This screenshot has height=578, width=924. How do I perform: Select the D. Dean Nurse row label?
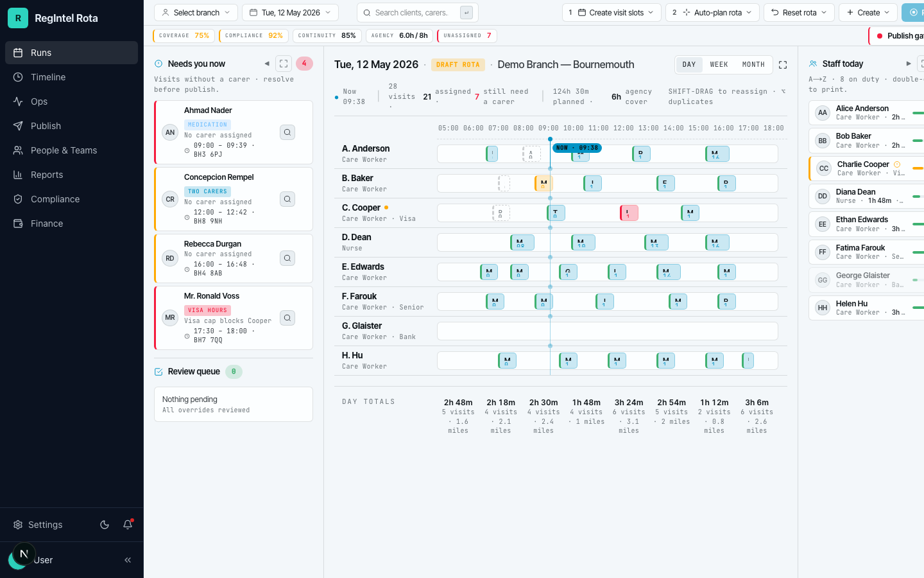click(x=357, y=242)
